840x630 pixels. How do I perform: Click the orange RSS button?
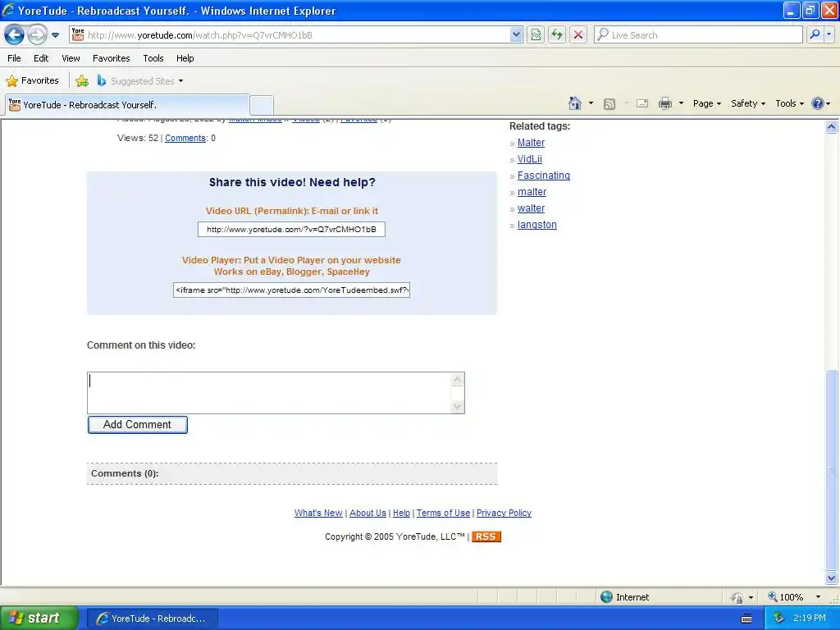pos(486,536)
